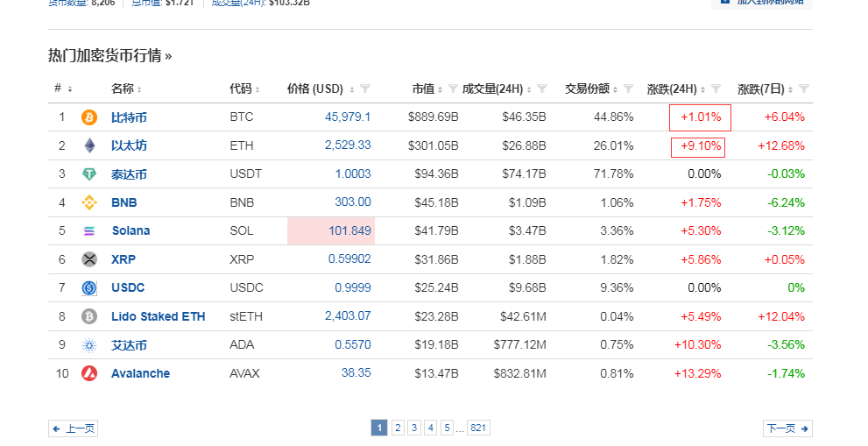
Task: Sort table by 代码 column
Action: click(258, 89)
